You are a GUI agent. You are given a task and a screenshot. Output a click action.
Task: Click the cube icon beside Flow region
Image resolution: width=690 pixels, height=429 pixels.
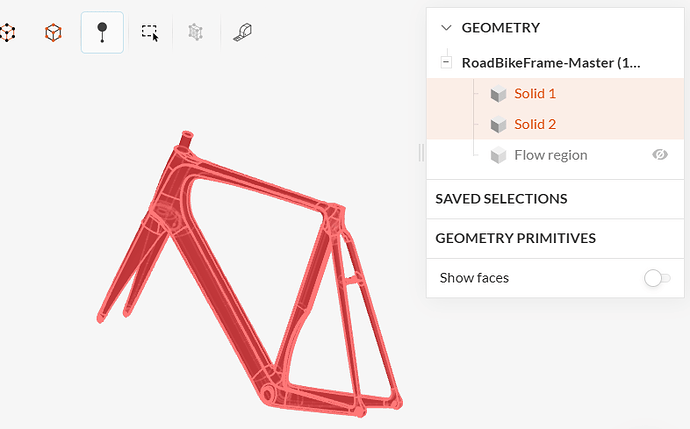498,155
